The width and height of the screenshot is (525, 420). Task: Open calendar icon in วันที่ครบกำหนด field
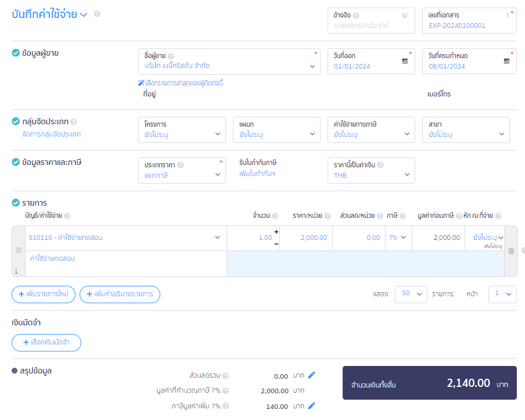[x=506, y=62]
